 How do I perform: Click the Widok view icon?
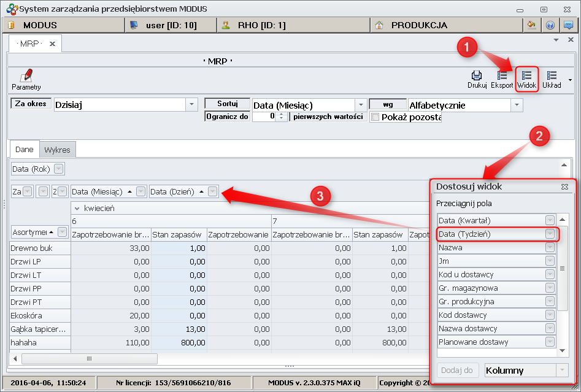(x=526, y=75)
